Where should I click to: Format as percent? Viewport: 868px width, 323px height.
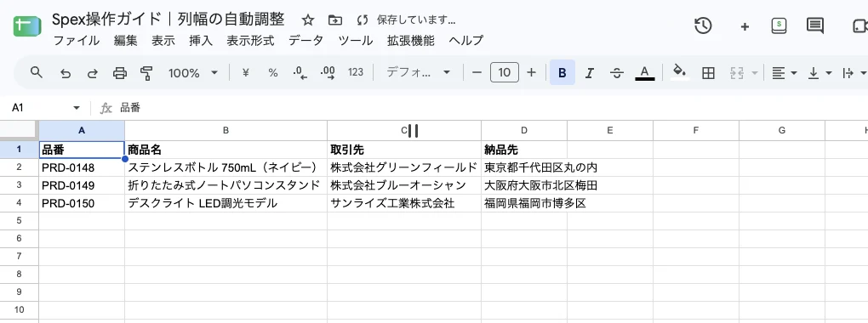pyautogui.click(x=273, y=72)
